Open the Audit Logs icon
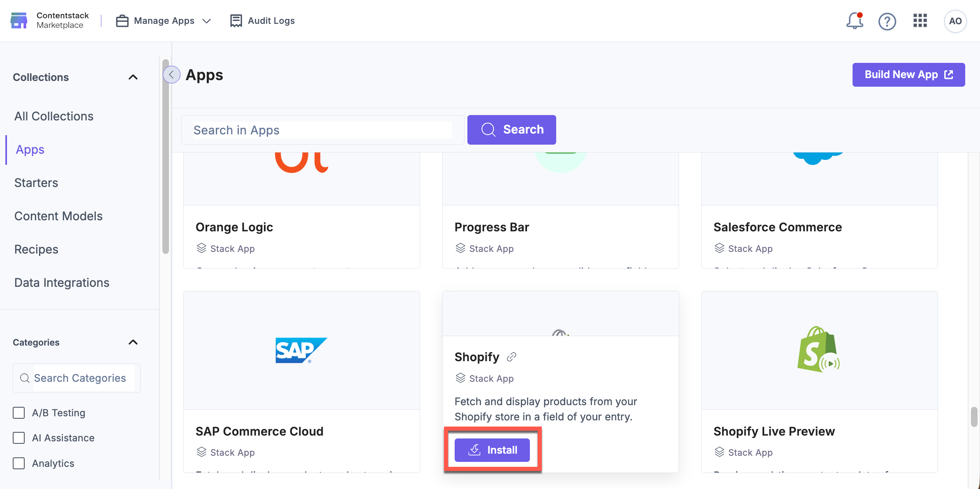The height and width of the screenshot is (489, 980). coord(236,21)
